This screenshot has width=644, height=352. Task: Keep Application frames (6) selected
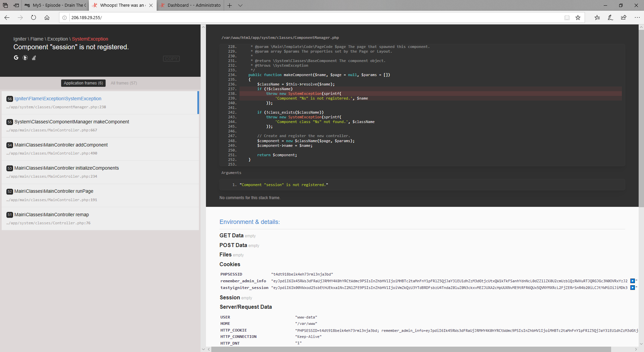83,83
